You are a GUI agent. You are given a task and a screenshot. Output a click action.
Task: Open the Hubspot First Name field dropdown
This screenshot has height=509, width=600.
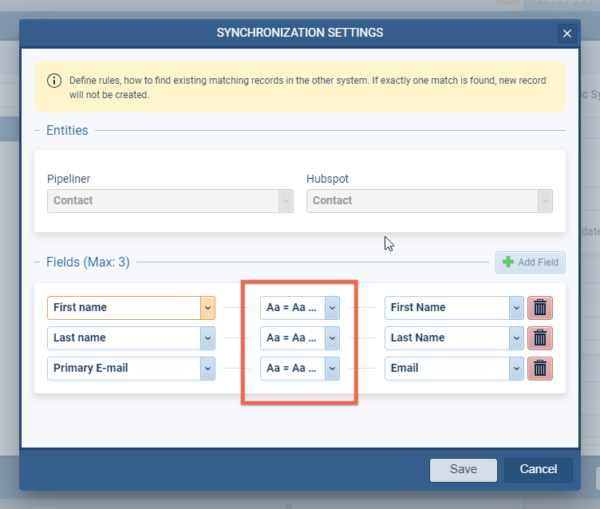(516, 307)
